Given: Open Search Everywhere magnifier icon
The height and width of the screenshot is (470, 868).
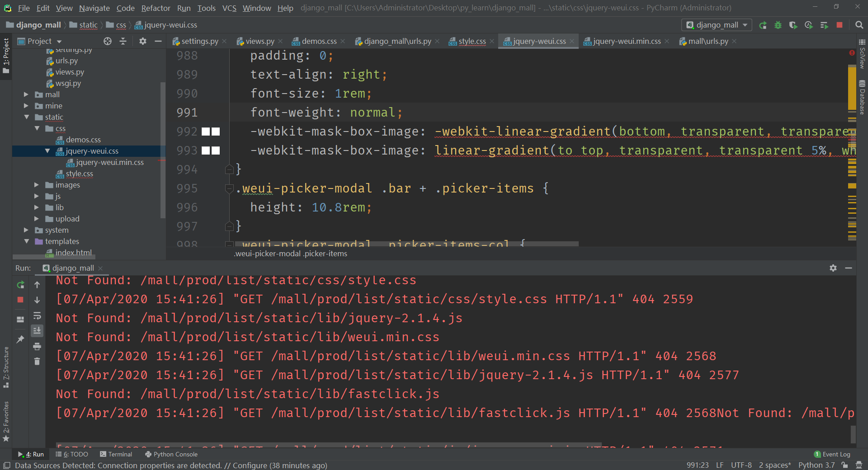Looking at the screenshot, I should pyautogui.click(x=859, y=25).
